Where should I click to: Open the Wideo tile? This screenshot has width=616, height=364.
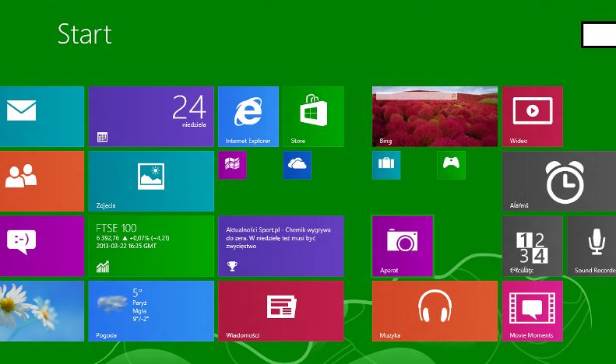(x=533, y=117)
